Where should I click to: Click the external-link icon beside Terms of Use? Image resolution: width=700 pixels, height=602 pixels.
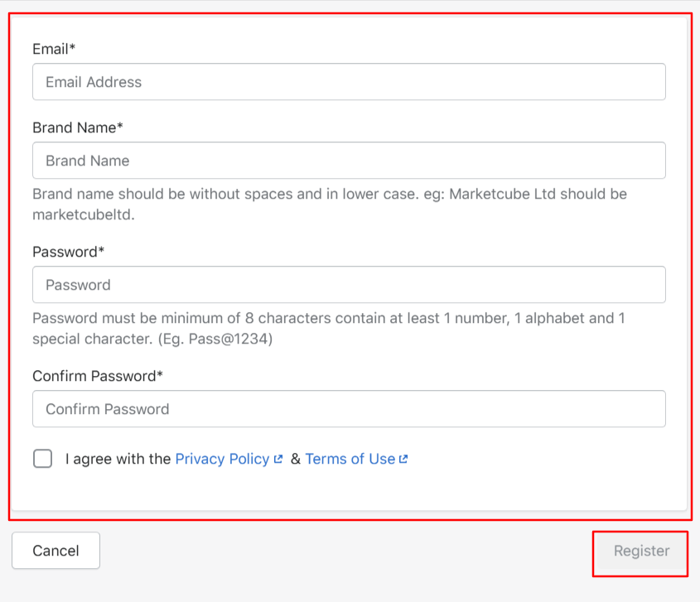(403, 460)
